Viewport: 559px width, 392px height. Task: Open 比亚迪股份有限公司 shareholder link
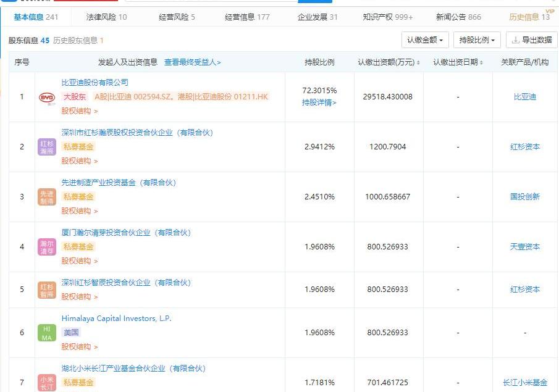(95, 83)
